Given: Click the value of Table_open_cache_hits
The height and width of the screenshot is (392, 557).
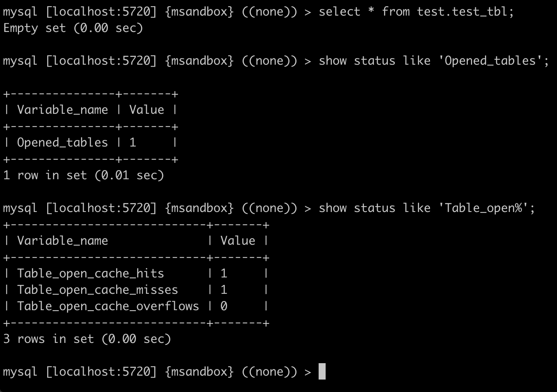Looking at the screenshot, I should (x=224, y=274).
